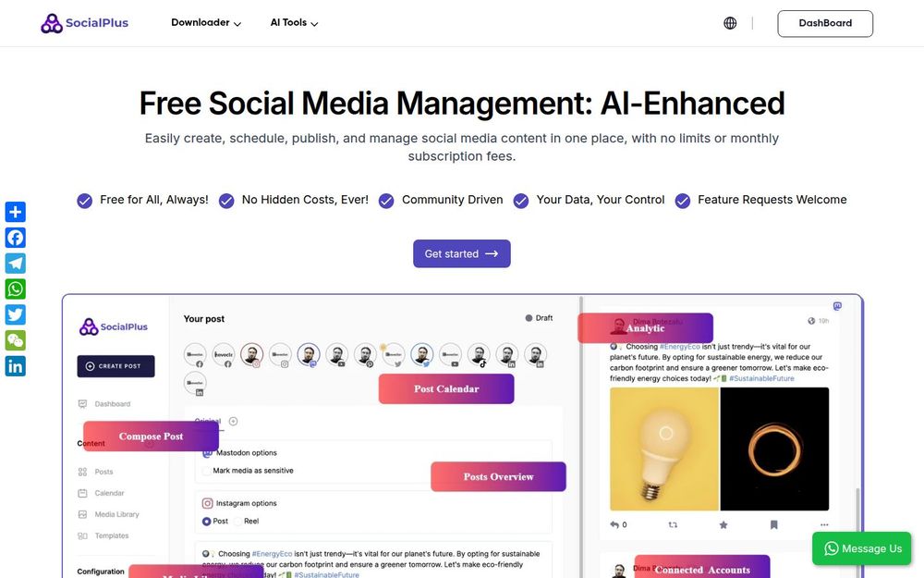Screen dimensions: 924x578
Task: Click the Templates sidebar icon
Action: (x=82, y=535)
